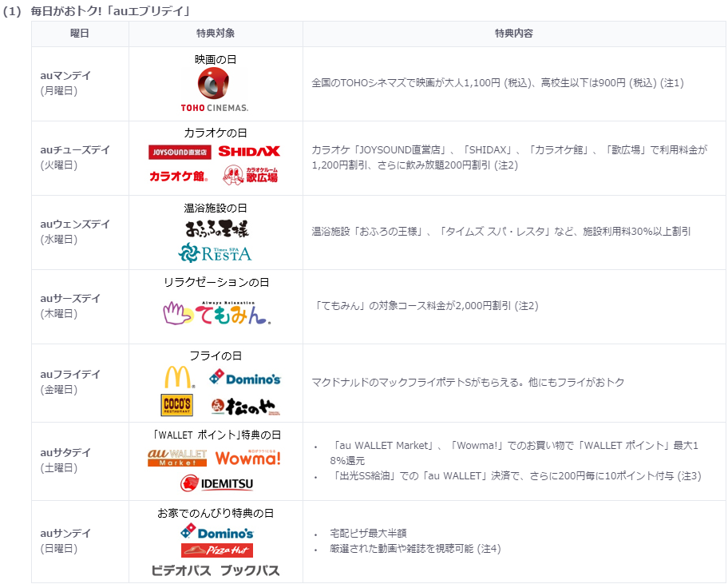Click the auサンデイ (日曜日) cell

[80, 541]
